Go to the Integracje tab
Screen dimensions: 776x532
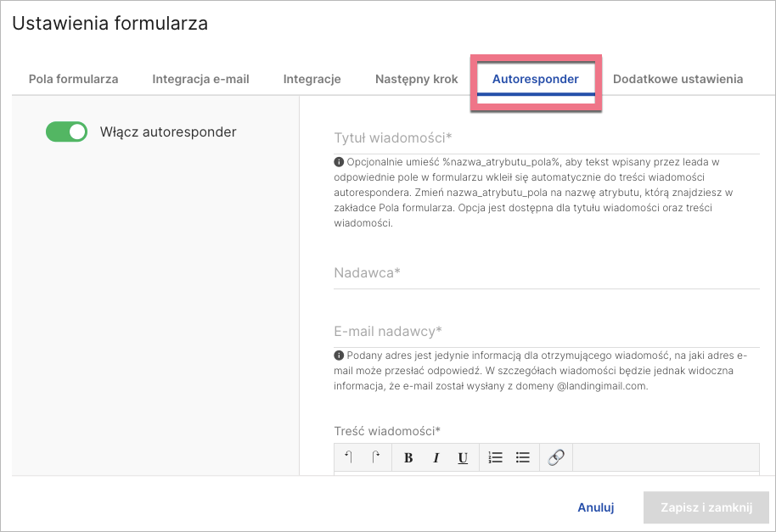312,79
